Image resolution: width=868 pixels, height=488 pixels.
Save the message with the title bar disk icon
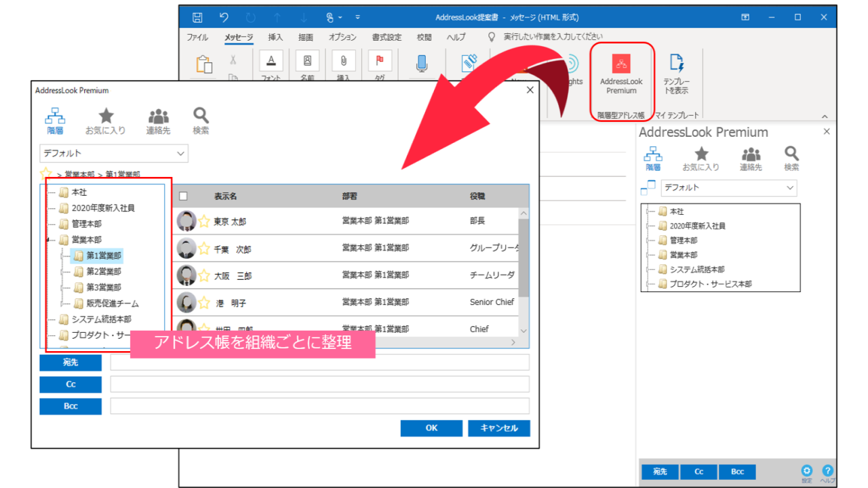[x=197, y=17]
